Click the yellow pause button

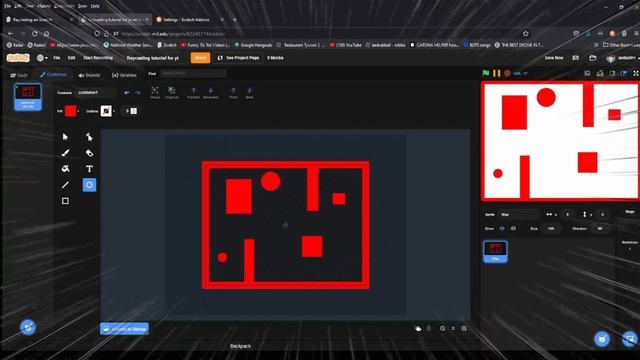(x=496, y=73)
